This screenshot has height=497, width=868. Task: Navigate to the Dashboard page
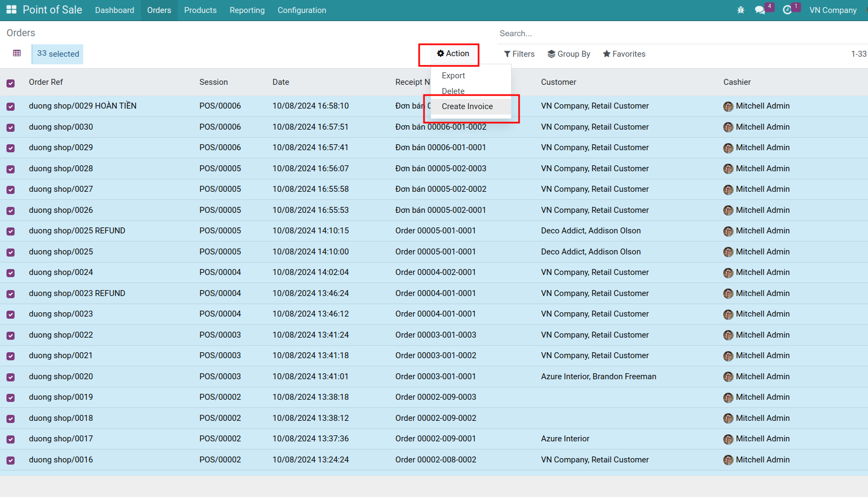[115, 10]
